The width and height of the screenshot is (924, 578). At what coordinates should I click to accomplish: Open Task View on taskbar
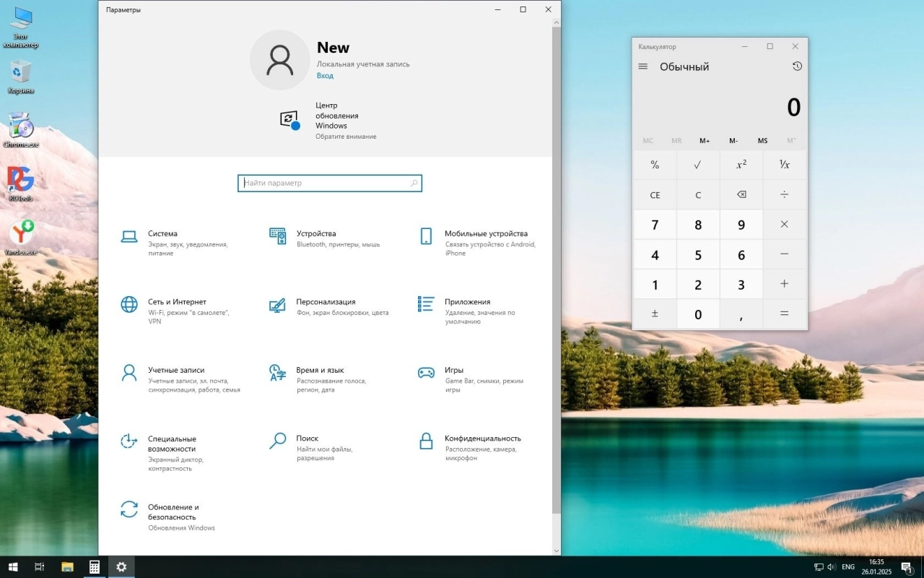click(40, 567)
